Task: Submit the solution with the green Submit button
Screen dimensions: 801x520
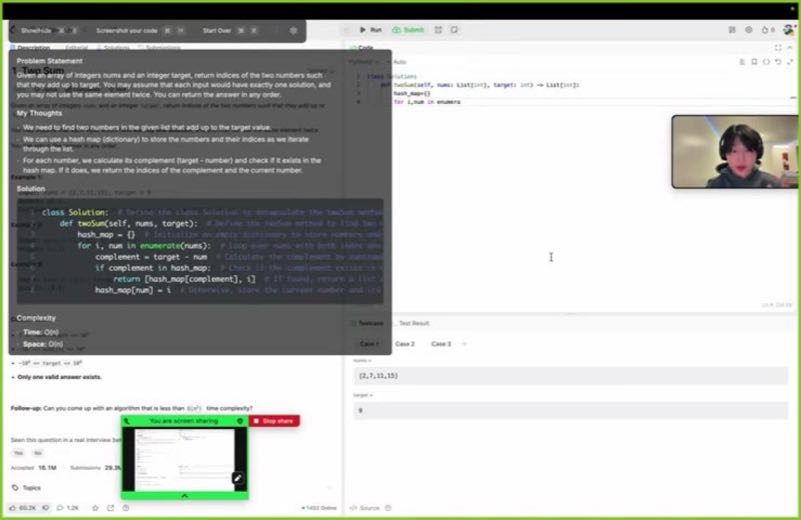Action: click(408, 30)
